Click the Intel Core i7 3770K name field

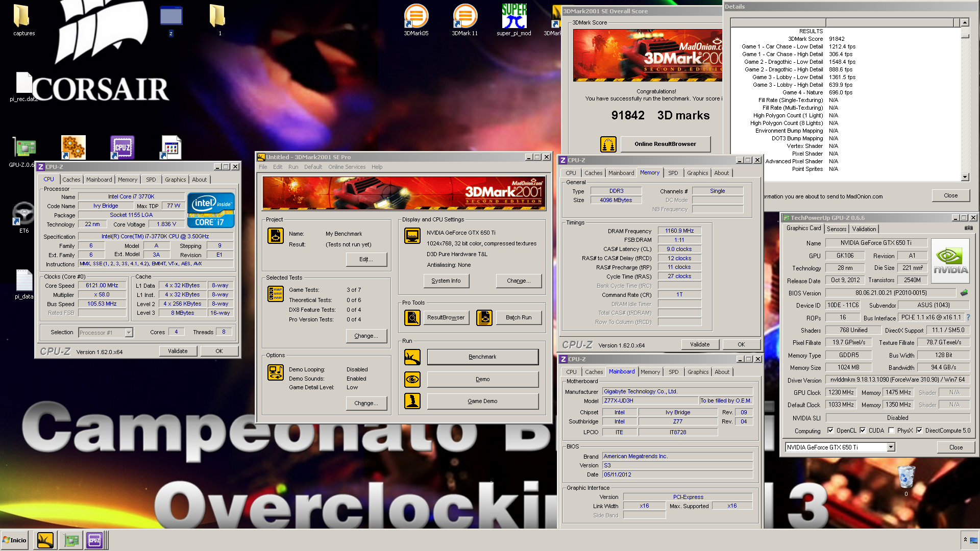[131, 196]
